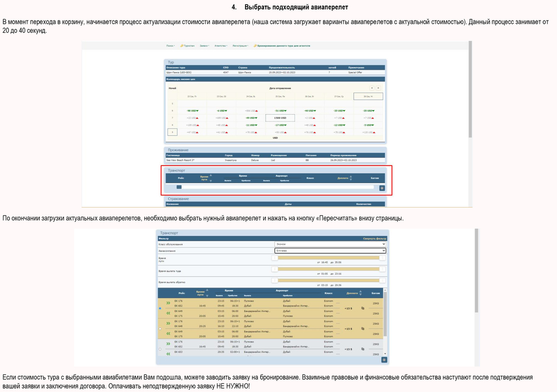Open the Класс обслуживания dropdown

point(330,244)
